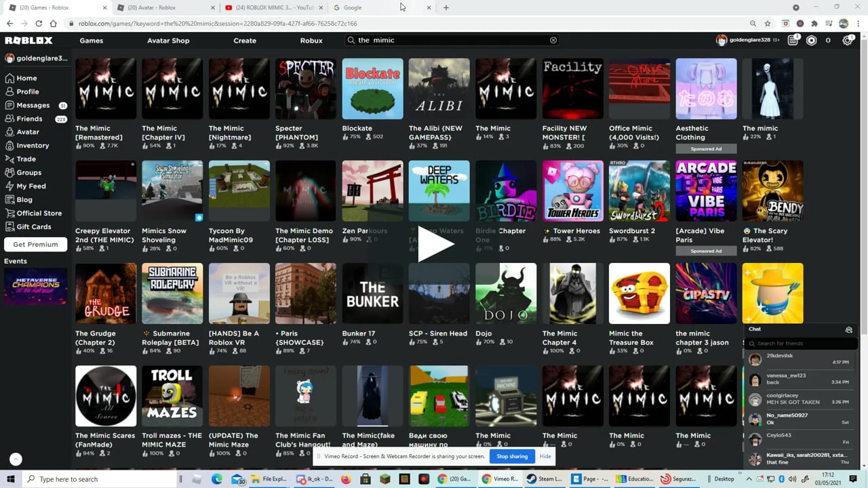Show hidden system tray icons chevron
This screenshot has height=488, width=868.
(749, 479)
